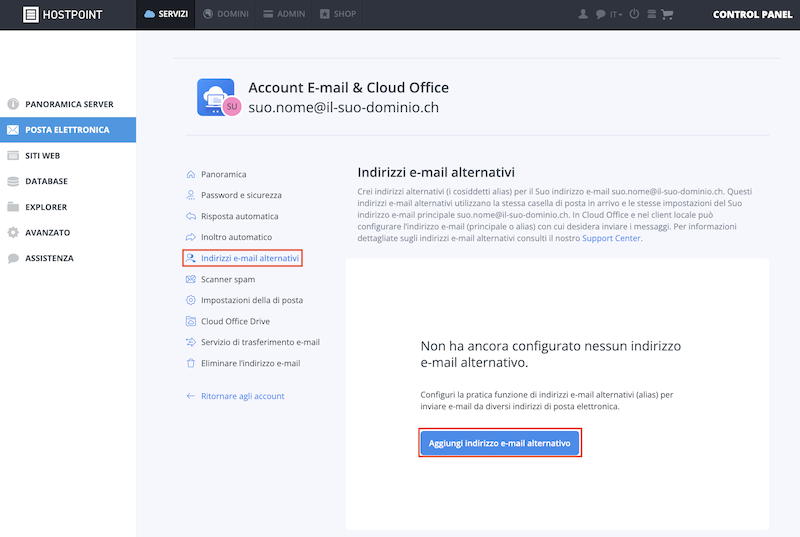Viewport: 800px width, 537px height.
Task: Click the left arrow beside Ritornare agli account
Action: point(191,396)
